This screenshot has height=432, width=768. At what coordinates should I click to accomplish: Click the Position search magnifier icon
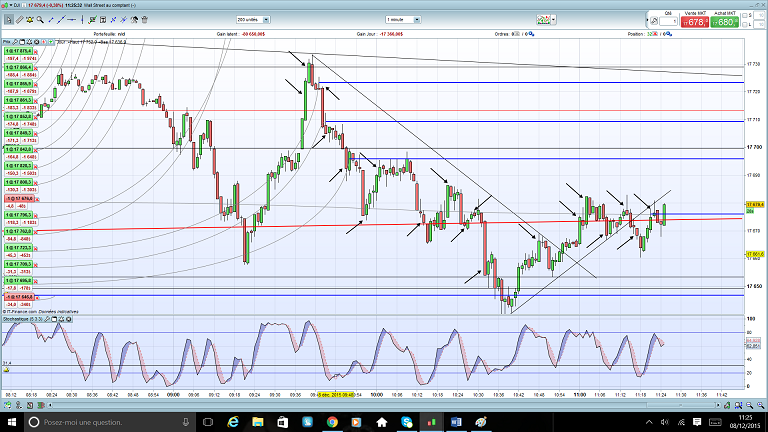pos(669,34)
